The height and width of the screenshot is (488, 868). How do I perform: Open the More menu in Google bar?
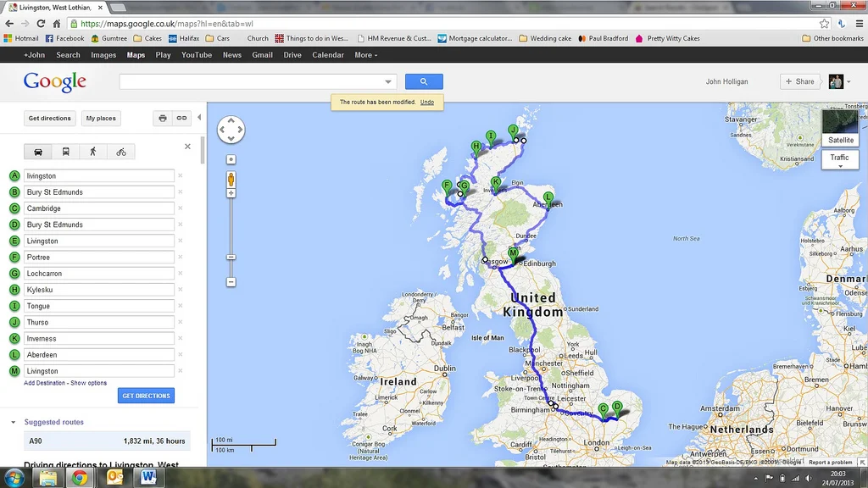point(366,55)
